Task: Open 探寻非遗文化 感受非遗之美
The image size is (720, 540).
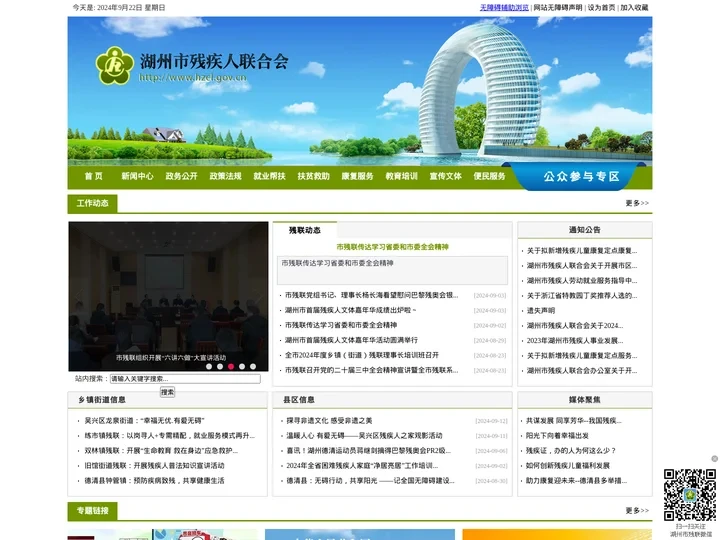Action: [x=329, y=421]
